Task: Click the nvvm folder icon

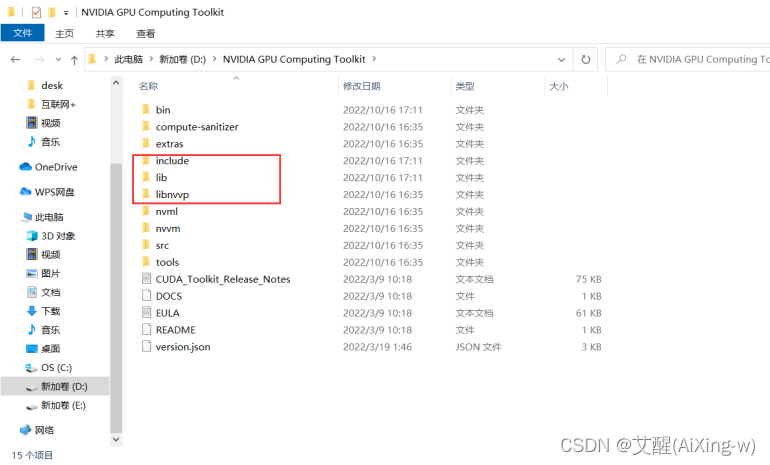Action: point(146,228)
